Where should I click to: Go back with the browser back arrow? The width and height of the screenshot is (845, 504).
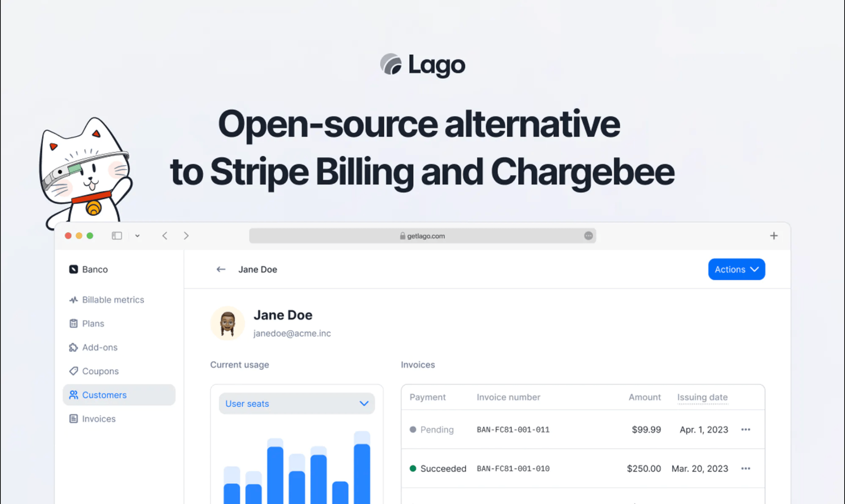click(165, 236)
